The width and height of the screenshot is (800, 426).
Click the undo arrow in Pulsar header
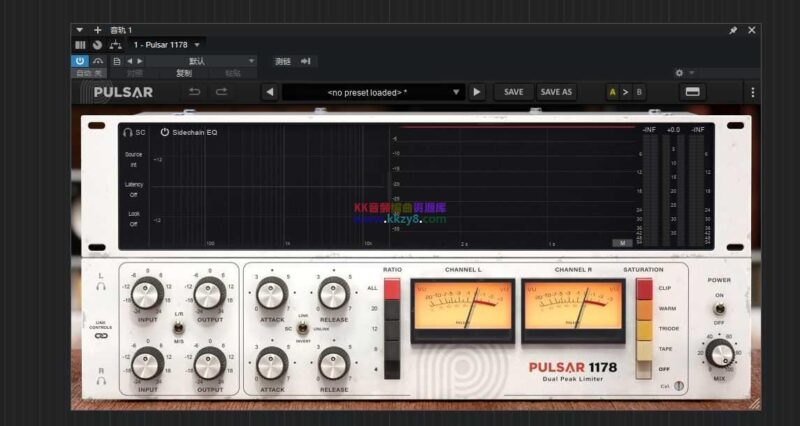(x=194, y=92)
